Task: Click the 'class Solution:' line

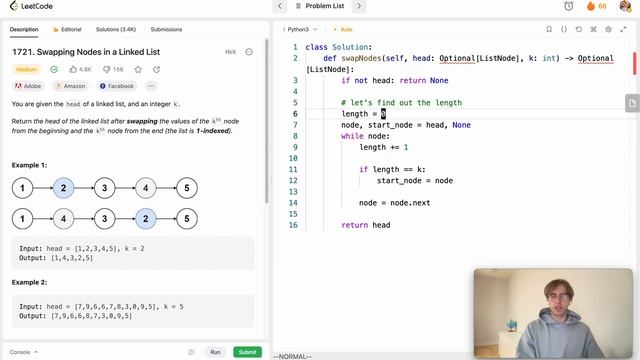Action: click(338, 47)
